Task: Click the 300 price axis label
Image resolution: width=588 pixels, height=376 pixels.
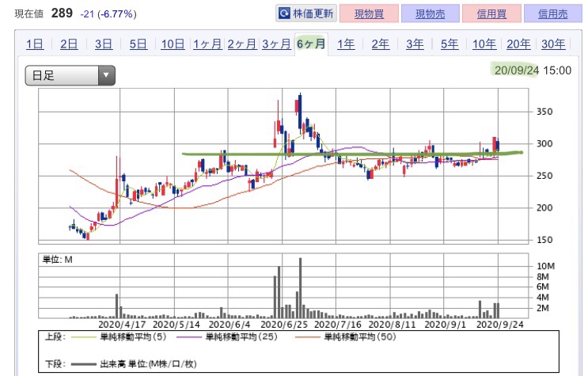Action: point(544,144)
